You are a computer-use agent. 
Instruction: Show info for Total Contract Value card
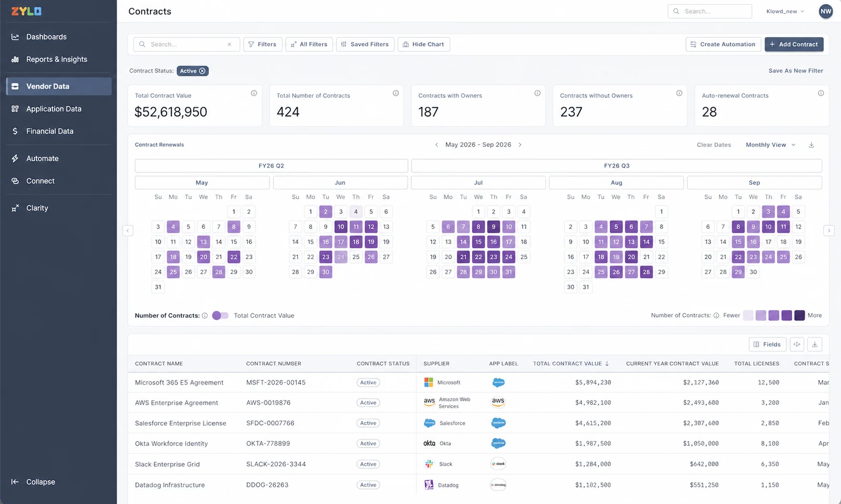point(254,93)
